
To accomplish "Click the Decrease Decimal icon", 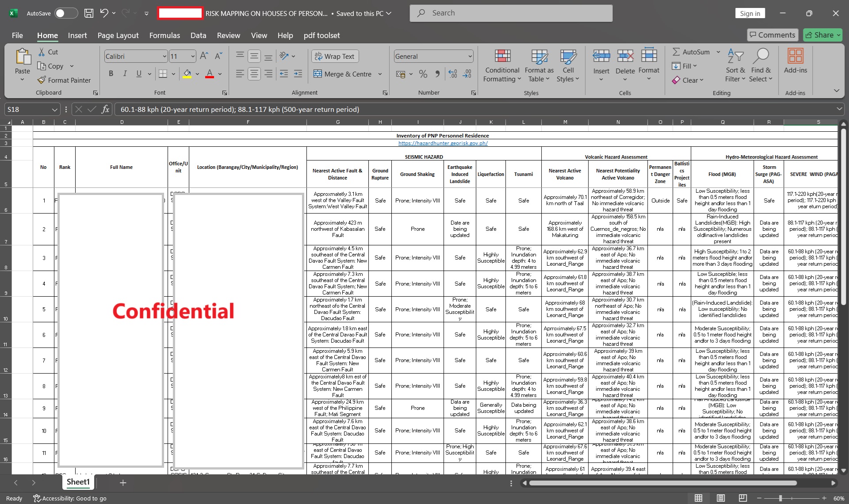I will coord(467,74).
